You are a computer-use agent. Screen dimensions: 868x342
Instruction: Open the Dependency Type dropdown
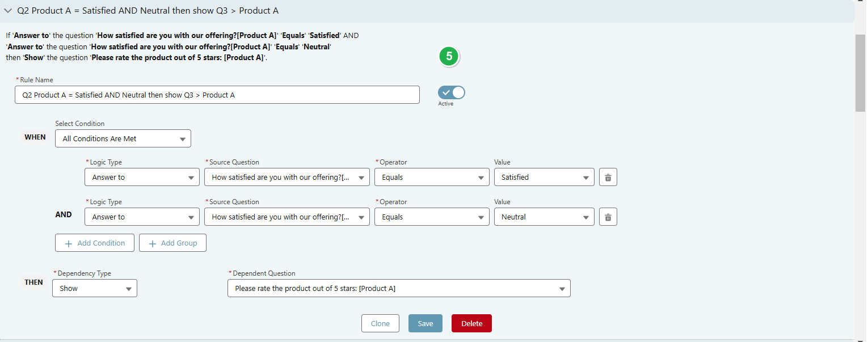[x=94, y=288]
